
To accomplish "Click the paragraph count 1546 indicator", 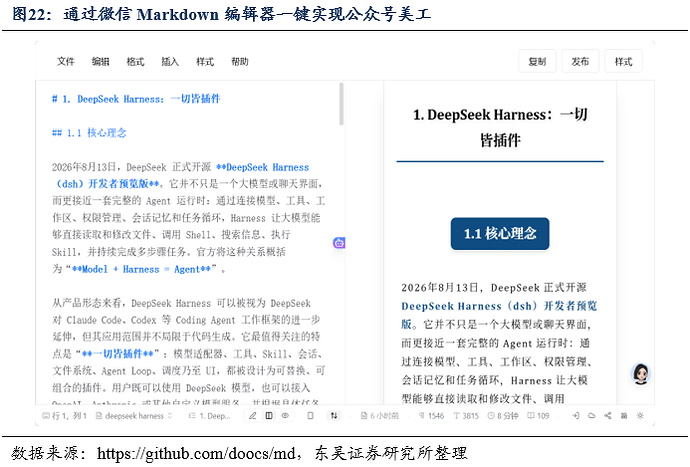I will [x=431, y=416].
